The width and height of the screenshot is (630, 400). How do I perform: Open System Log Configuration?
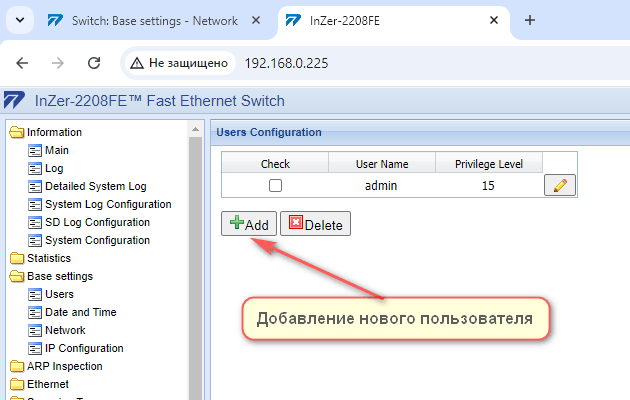point(108,204)
